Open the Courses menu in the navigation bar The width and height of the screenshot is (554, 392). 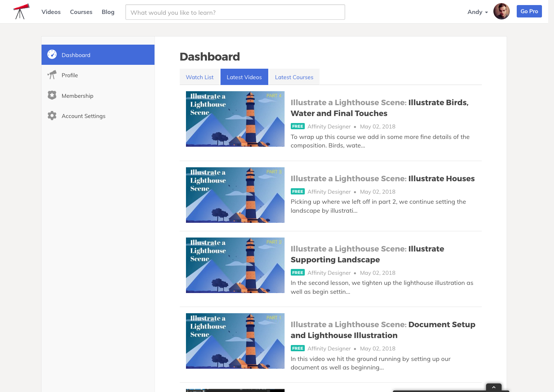(81, 12)
